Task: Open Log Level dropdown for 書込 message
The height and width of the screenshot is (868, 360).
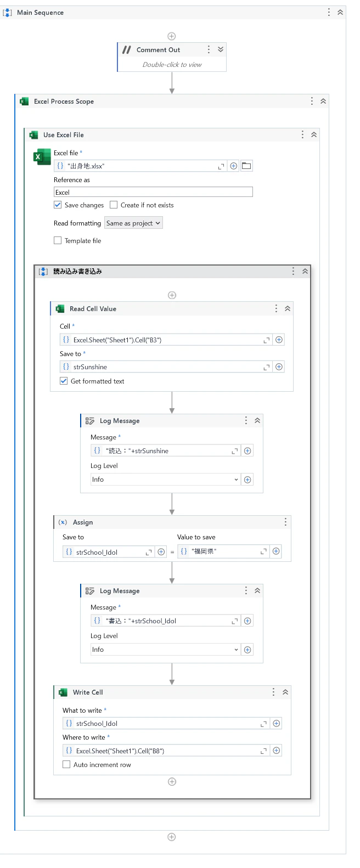Action: (165, 650)
